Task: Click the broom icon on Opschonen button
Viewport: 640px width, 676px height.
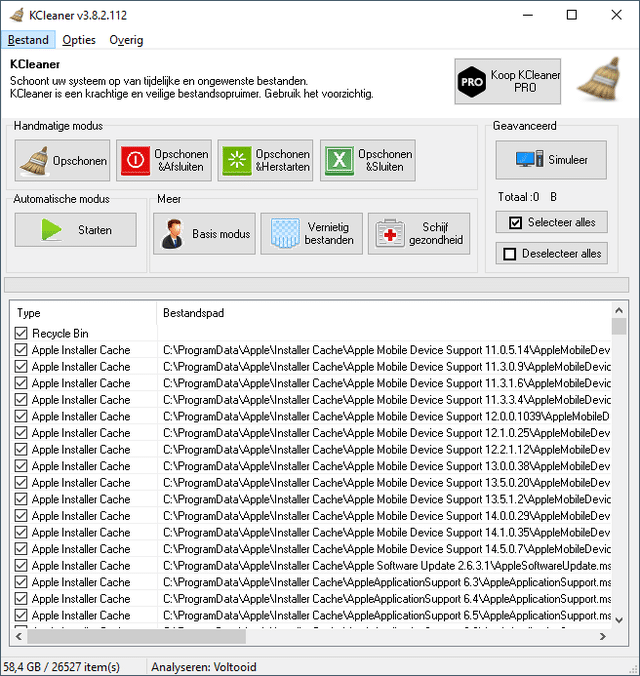Action: point(35,161)
